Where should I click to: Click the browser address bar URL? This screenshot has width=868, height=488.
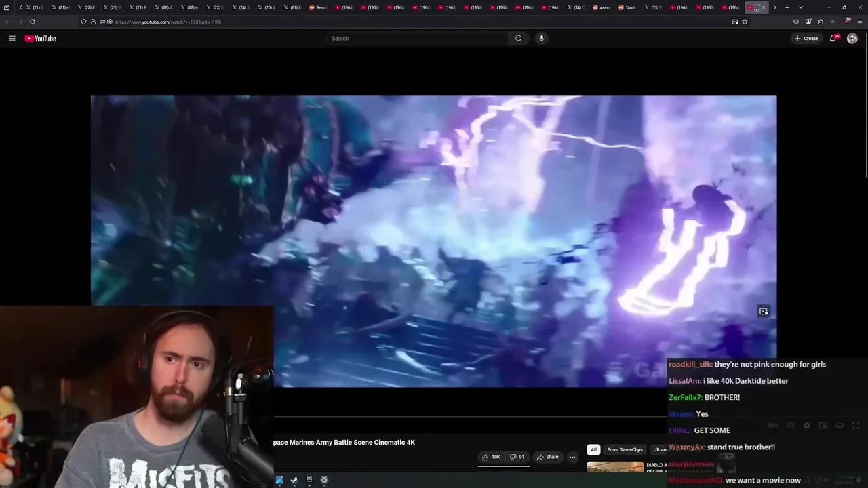pos(167,22)
